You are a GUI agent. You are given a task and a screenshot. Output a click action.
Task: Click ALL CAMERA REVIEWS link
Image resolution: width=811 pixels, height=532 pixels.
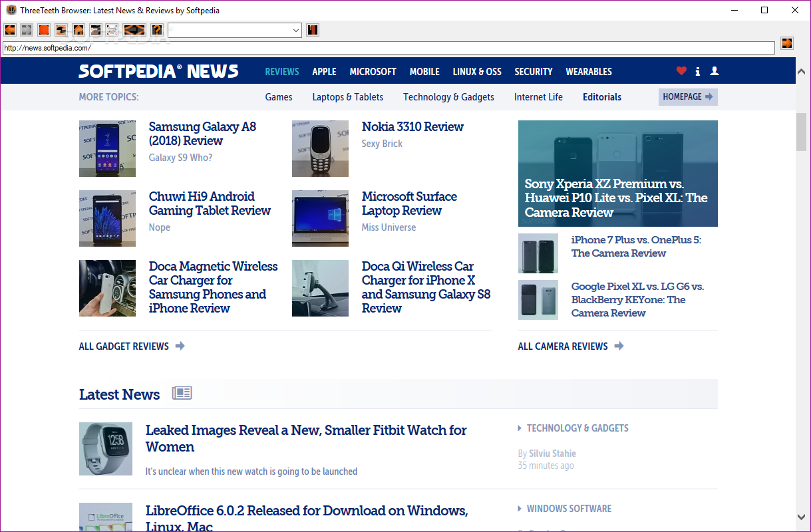[563, 346]
